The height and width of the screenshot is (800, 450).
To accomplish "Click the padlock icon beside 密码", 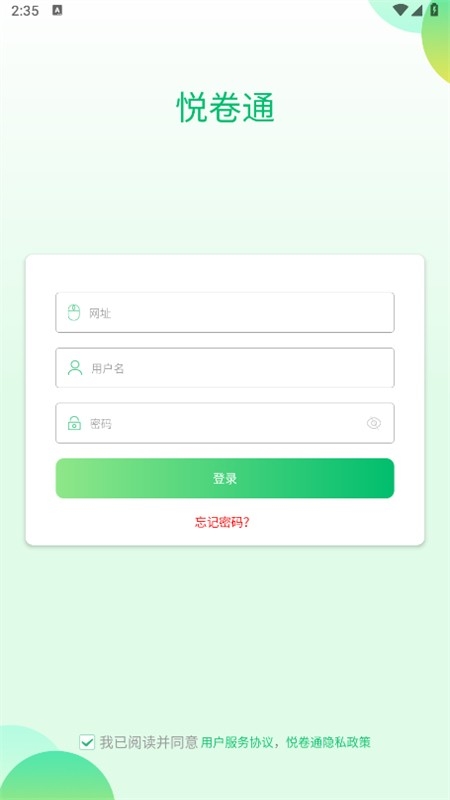I will (74, 423).
